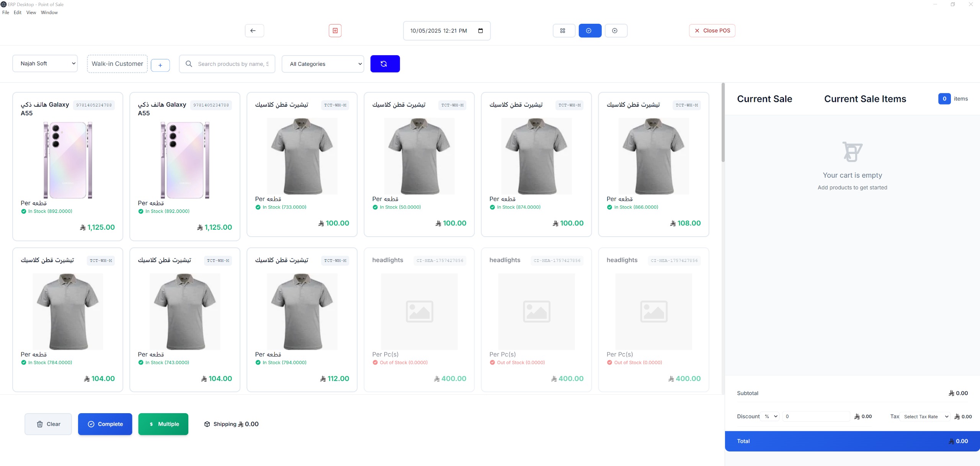Click the empty cart icon
This screenshot has height=466, width=980.
tap(852, 152)
